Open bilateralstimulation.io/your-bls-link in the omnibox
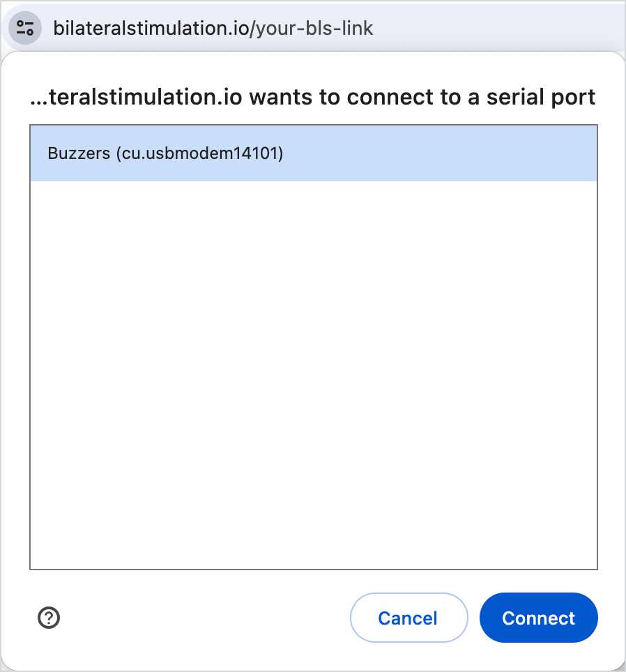This screenshot has width=626, height=672. 214,28
